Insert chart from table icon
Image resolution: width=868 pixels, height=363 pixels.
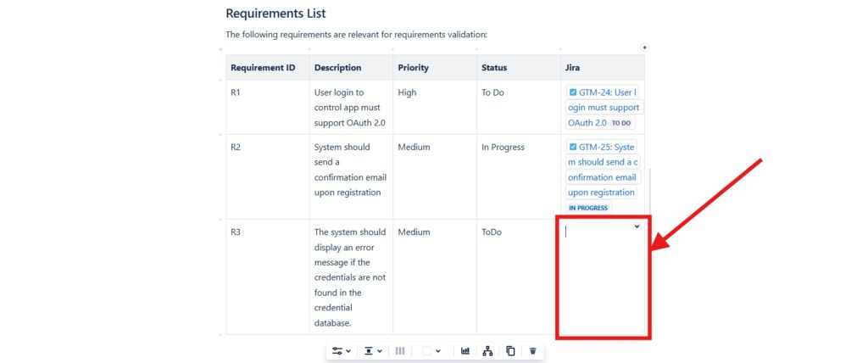(x=465, y=350)
